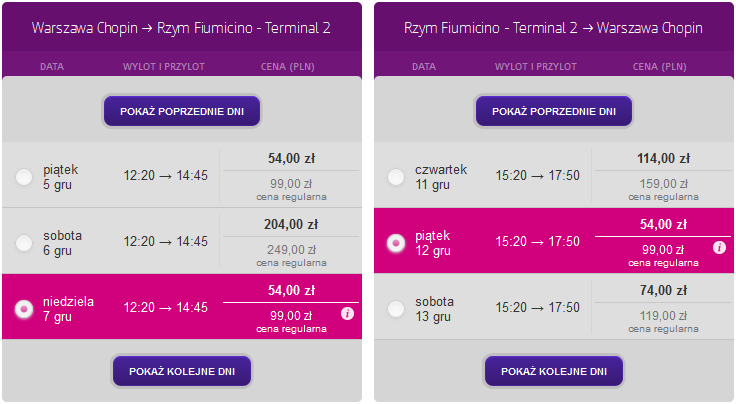Click the 12:20 → 14:45 time on sobota 6 gru
Screen dimensions: 736x404
(x=165, y=242)
